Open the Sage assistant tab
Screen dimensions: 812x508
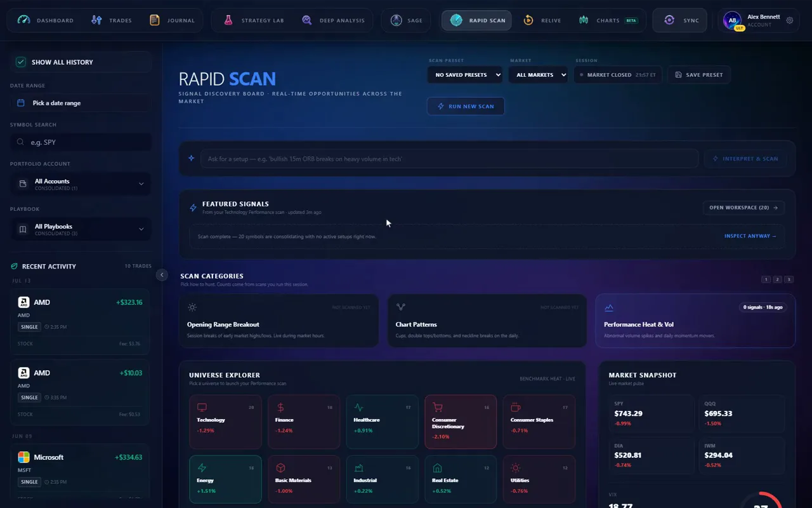[x=406, y=20]
